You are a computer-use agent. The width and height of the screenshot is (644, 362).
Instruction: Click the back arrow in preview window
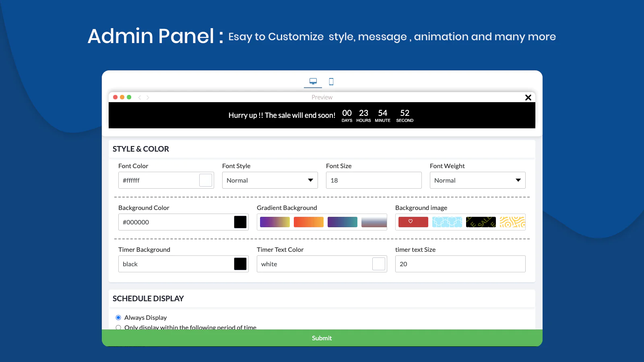pos(140,97)
